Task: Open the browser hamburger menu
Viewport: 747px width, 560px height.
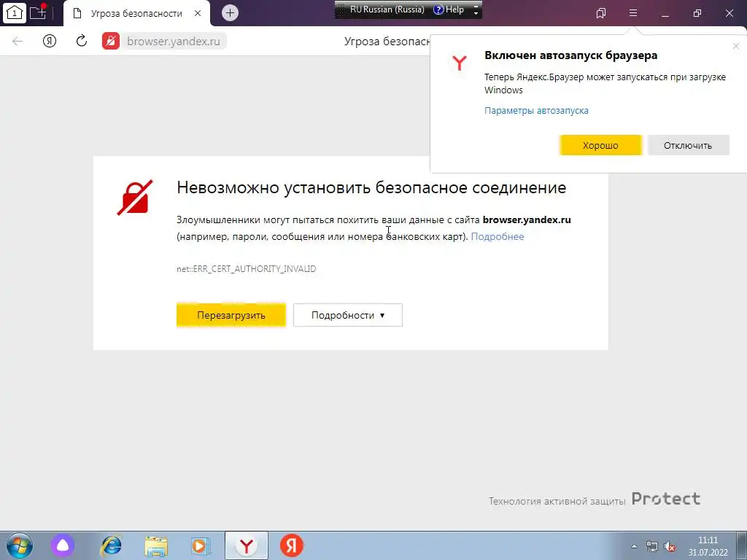Action: (633, 13)
